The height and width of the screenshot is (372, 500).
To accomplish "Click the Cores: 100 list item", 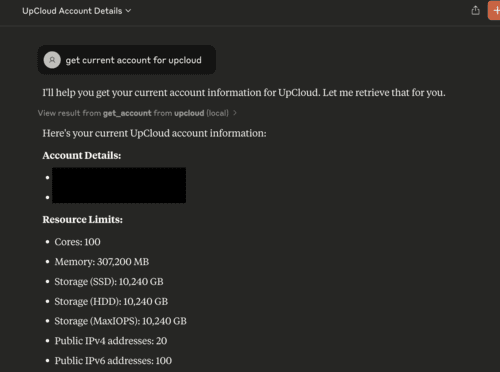I will pos(77,242).
